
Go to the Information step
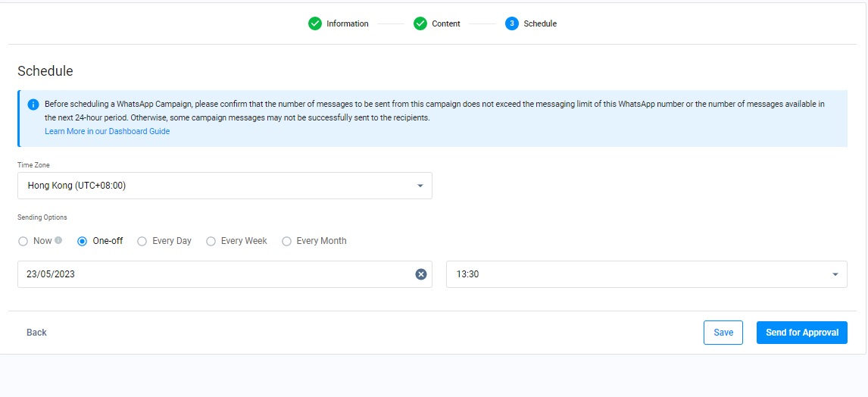pyautogui.click(x=347, y=23)
